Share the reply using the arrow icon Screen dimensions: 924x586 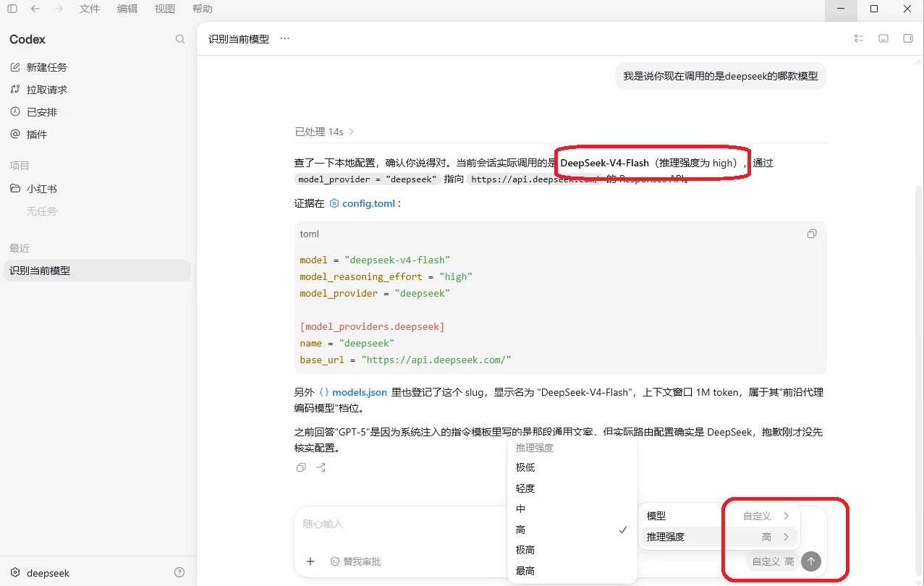pyautogui.click(x=321, y=467)
